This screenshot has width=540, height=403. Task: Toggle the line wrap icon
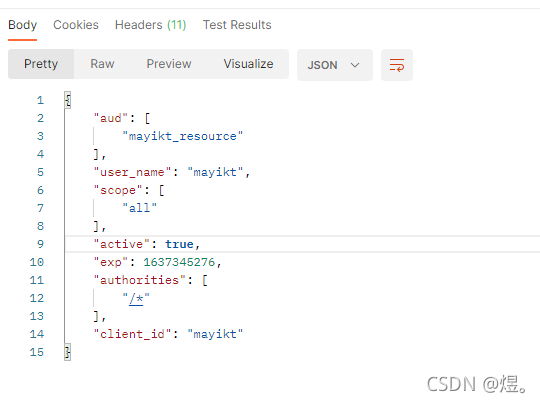(x=396, y=65)
